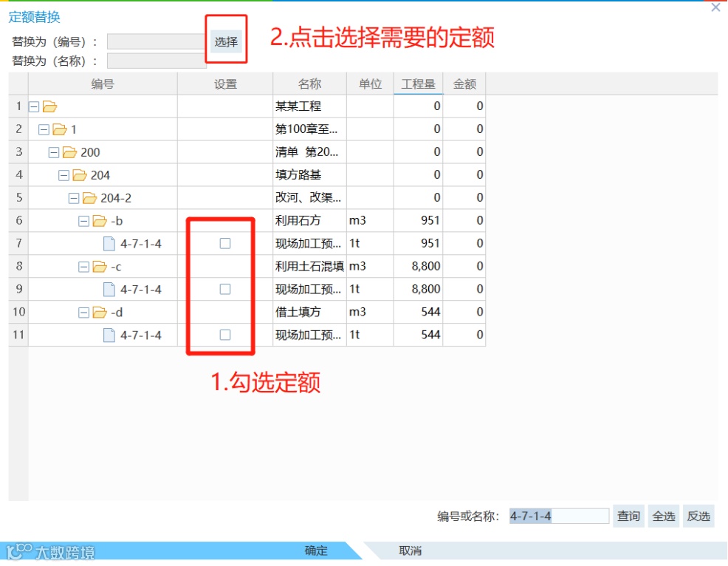Select the 现场加工预... cell in row 11

[x=309, y=335]
